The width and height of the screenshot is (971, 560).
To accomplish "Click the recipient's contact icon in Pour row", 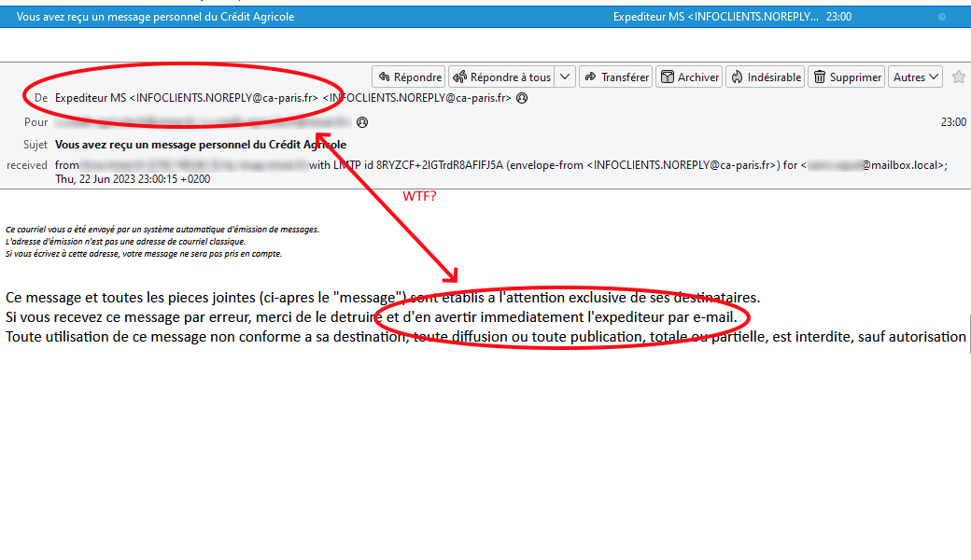I will click(x=362, y=122).
